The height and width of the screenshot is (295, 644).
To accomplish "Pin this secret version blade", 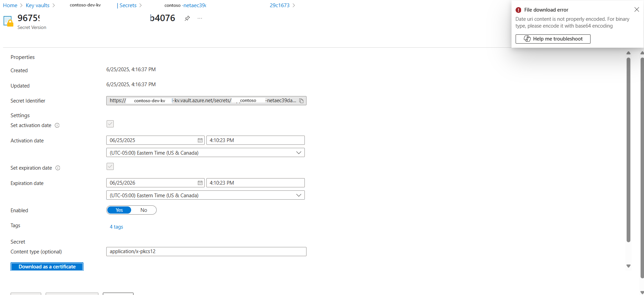I will (187, 18).
